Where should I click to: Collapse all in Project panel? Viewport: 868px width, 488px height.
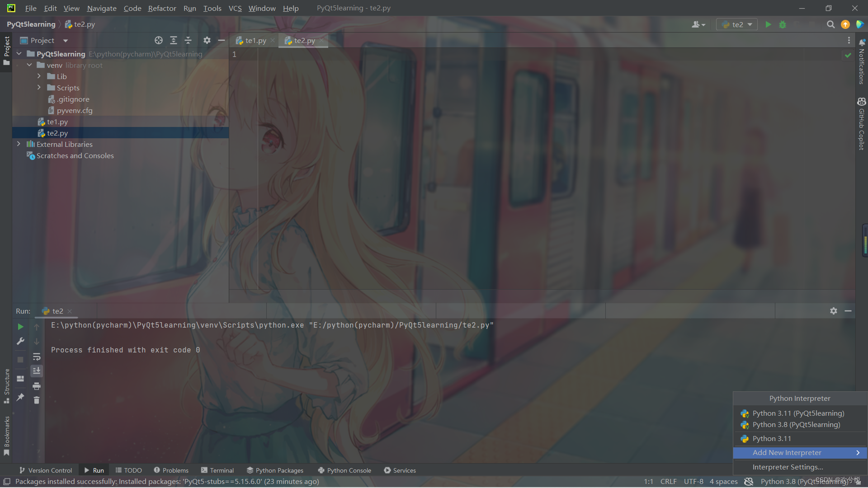(188, 40)
